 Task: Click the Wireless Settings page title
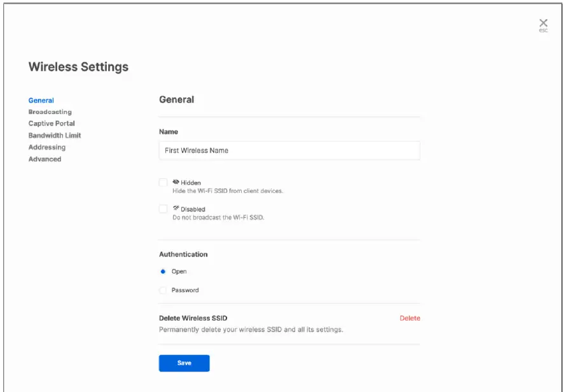[x=78, y=67]
